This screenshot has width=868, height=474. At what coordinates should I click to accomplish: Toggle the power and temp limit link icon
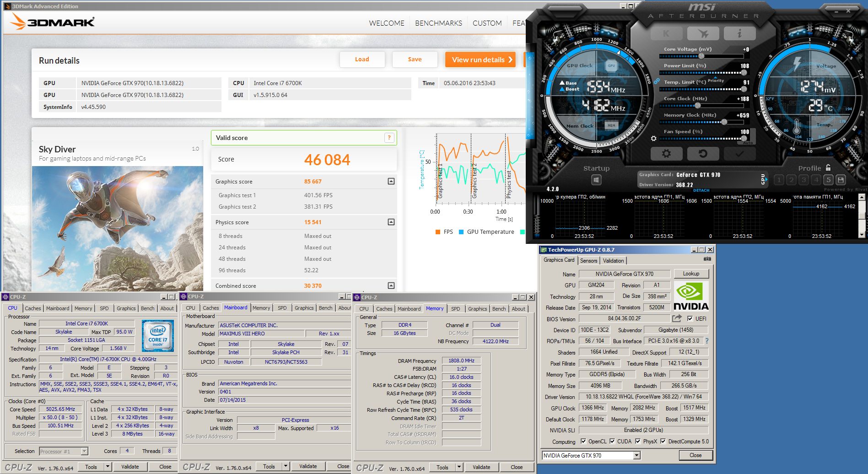(x=657, y=81)
